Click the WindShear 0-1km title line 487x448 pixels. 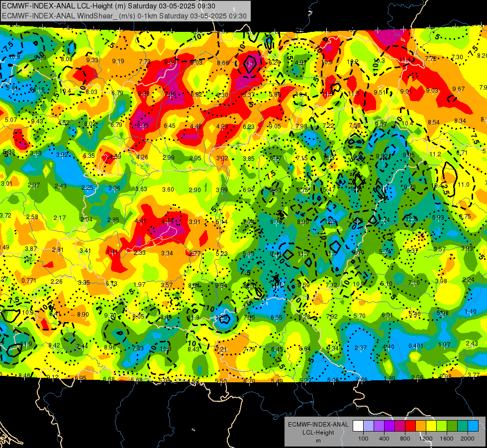124,16
